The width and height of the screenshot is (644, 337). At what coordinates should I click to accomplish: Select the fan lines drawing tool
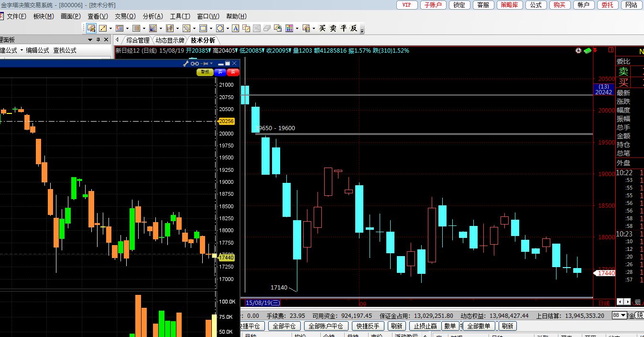point(153,29)
